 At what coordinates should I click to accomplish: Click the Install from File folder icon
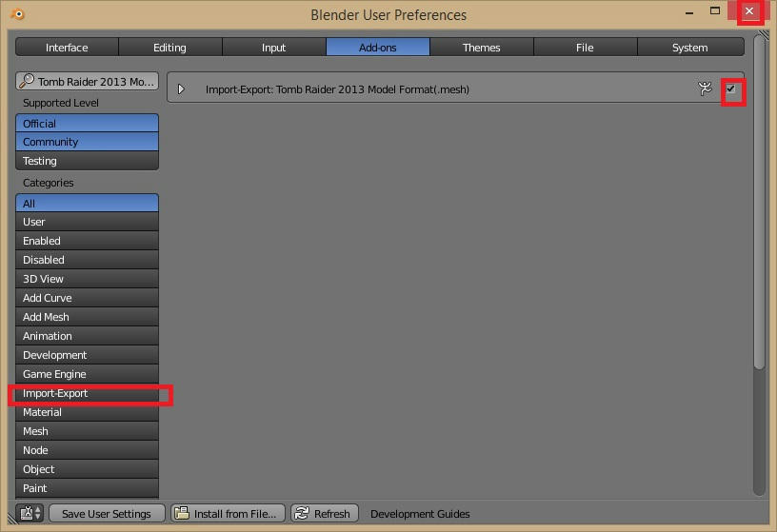point(182,513)
